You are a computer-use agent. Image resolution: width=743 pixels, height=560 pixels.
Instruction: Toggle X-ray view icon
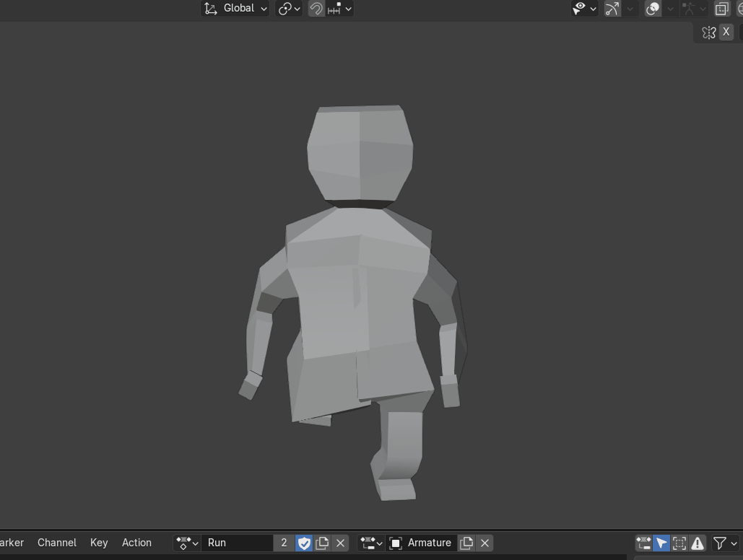tap(721, 9)
